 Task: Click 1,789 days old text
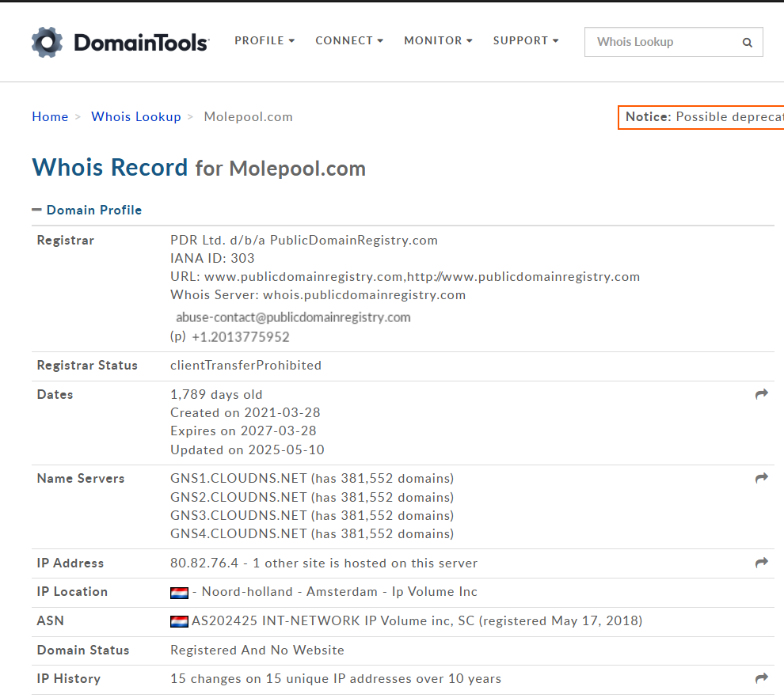pyautogui.click(x=216, y=395)
